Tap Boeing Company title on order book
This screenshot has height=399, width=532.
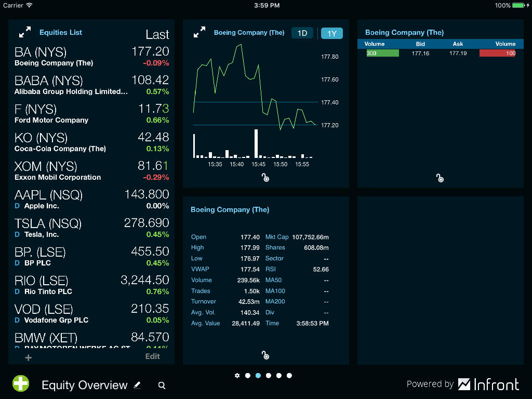tap(404, 33)
